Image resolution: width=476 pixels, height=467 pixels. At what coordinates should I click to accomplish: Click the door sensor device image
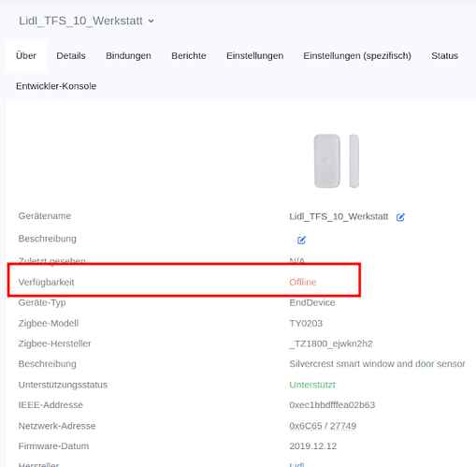point(337,161)
